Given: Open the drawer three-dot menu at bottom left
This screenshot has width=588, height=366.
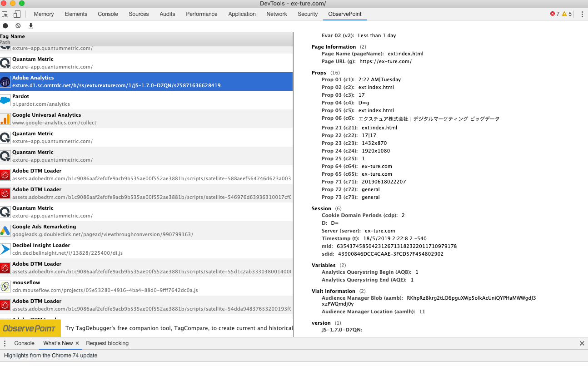Looking at the screenshot, I should tap(5, 343).
